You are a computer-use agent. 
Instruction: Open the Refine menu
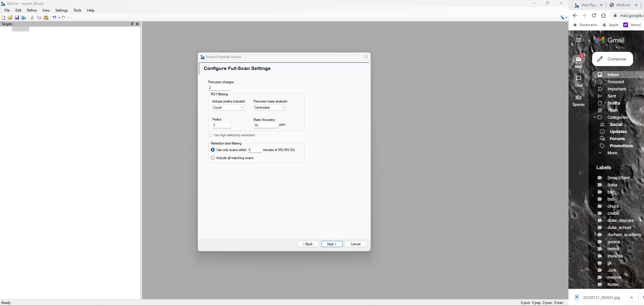tap(32, 10)
